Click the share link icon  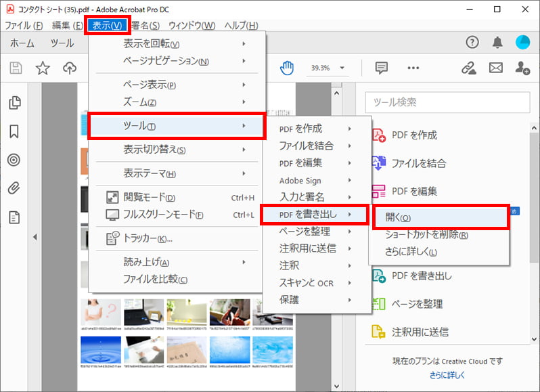click(x=468, y=68)
